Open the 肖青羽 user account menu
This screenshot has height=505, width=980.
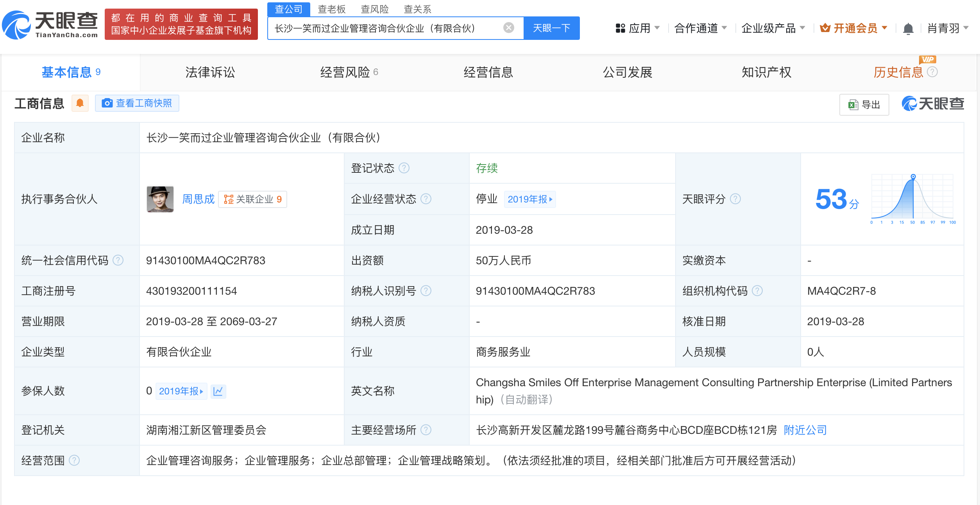coord(948,28)
